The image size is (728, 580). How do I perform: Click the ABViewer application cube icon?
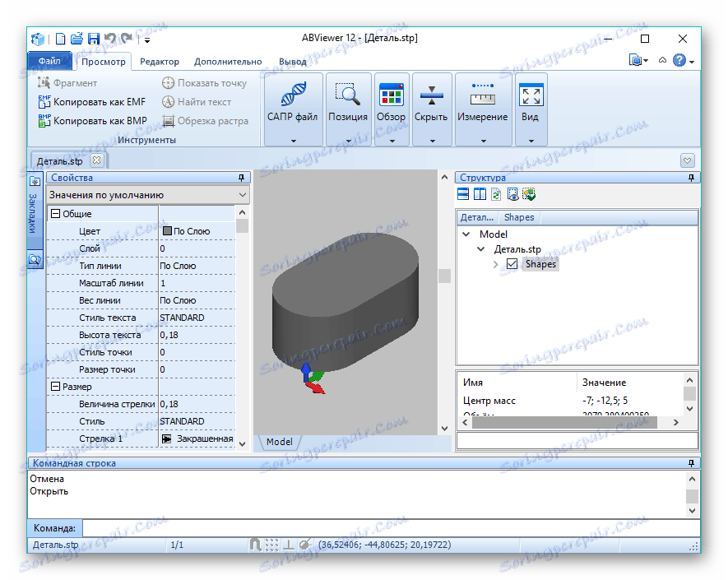[x=38, y=39]
